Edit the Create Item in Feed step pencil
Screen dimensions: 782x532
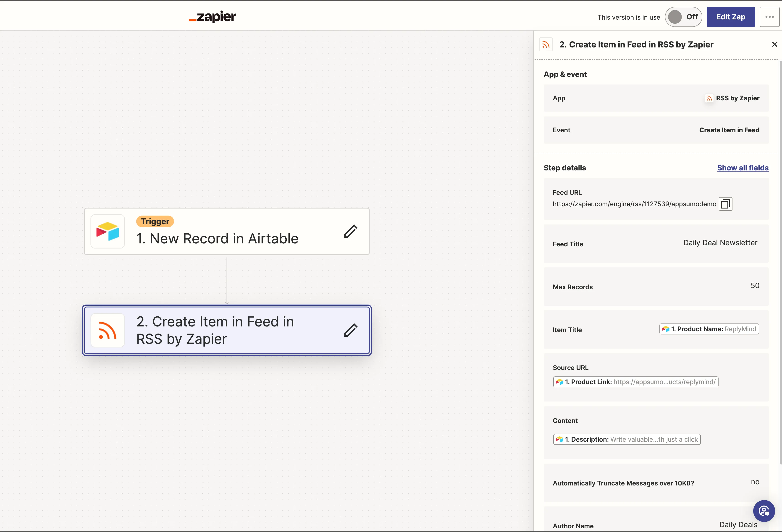coord(351,330)
